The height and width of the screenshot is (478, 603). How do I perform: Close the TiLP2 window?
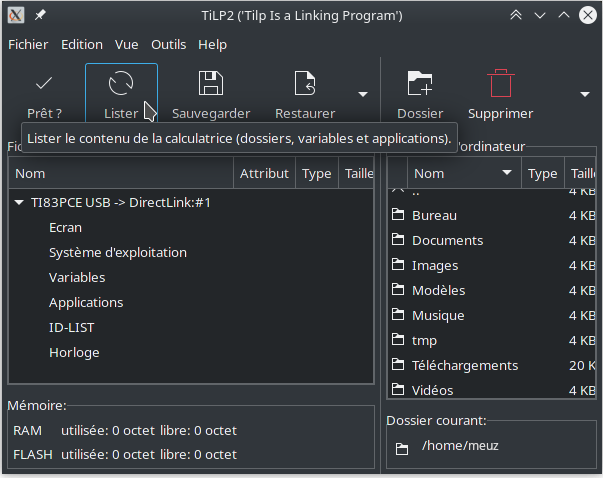click(x=588, y=15)
